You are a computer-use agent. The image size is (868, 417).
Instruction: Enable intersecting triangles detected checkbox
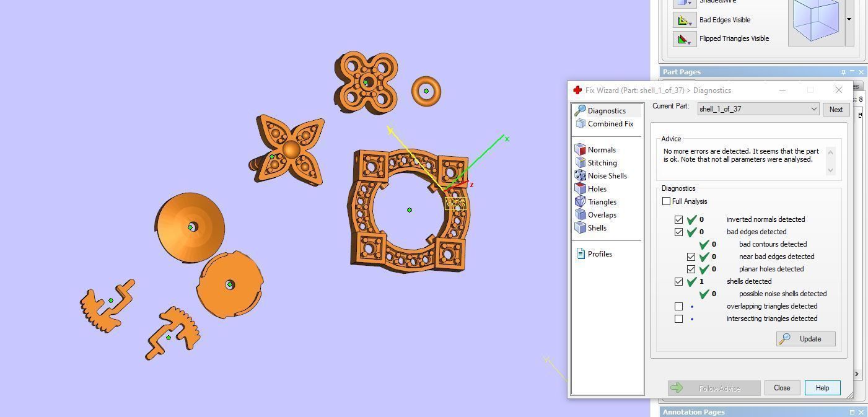click(678, 318)
